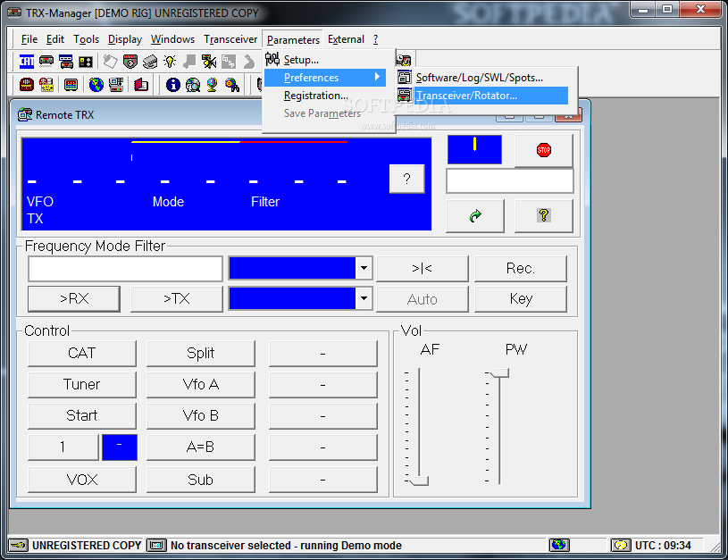Click the desk globe toolbar icon

(x=213, y=85)
